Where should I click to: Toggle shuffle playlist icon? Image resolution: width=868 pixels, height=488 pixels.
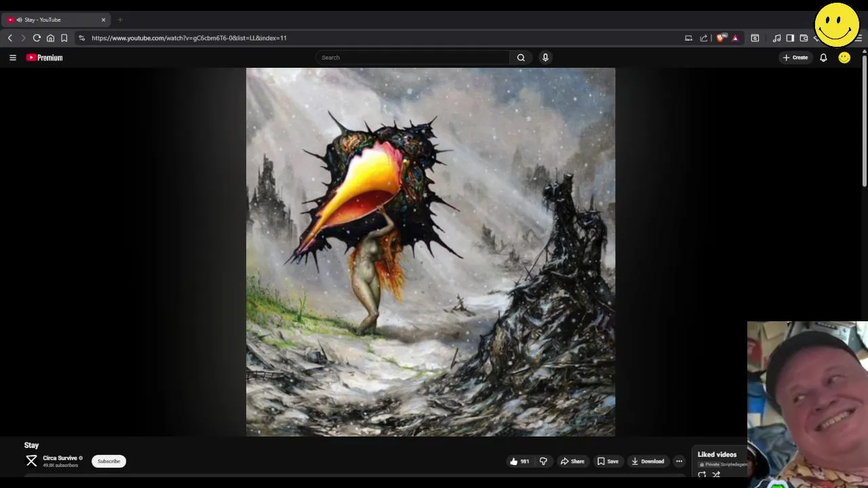point(716,475)
